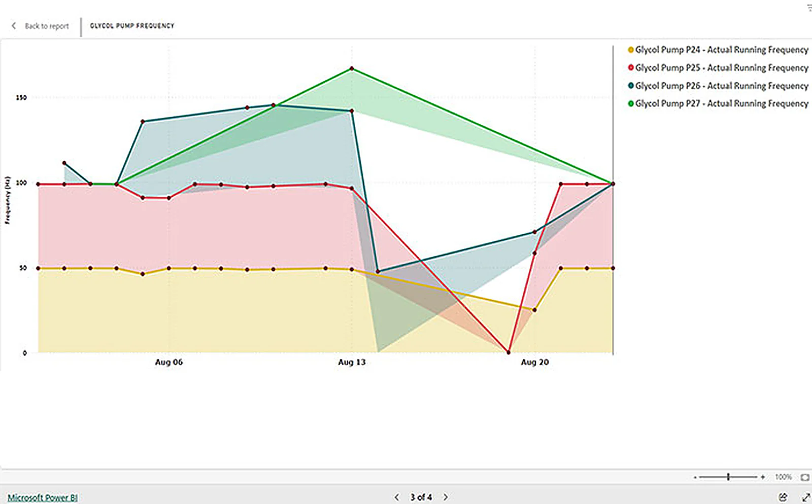Click the yellow Glycol Pump P24 legend dot
812x504 pixels.
pos(631,50)
